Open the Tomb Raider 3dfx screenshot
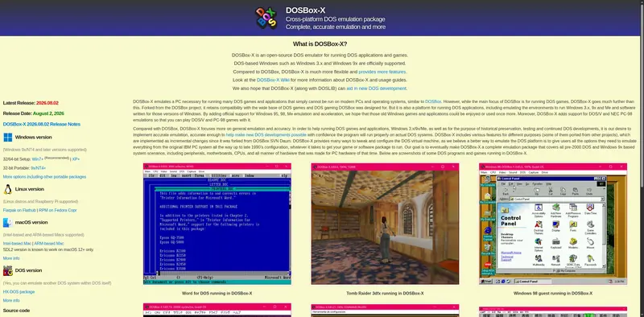The height and width of the screenshot is (317, 644). (385, 224)
